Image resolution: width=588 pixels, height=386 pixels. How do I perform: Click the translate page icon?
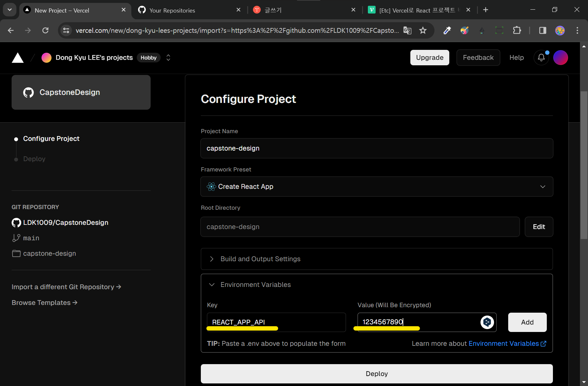pos(407,31)
